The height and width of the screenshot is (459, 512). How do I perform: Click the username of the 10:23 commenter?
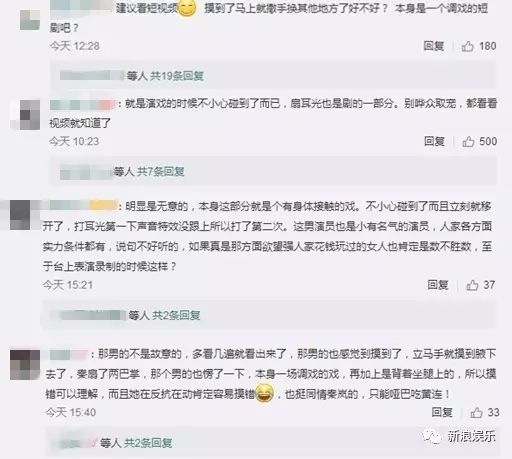(x=83, y=104)
